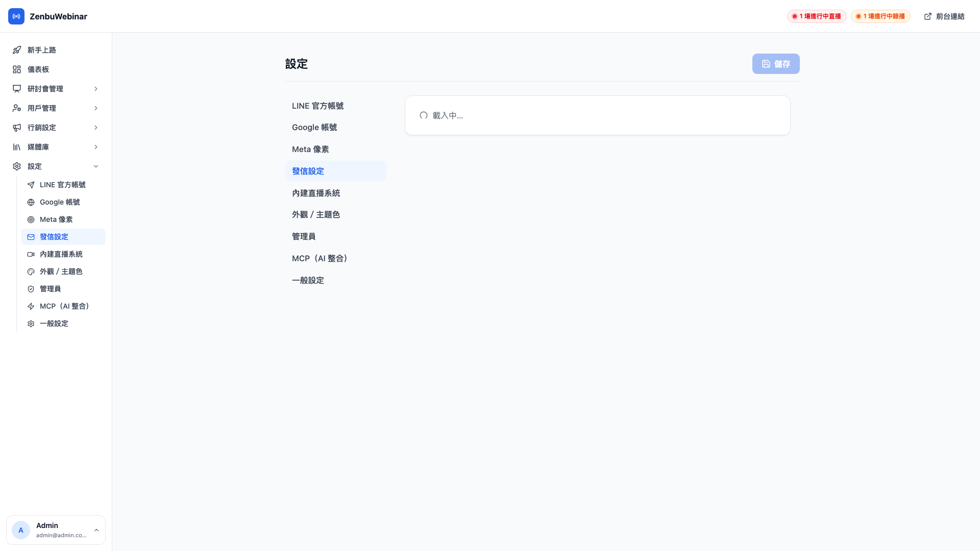The image size is (980, 551).
Task: Open MCP（AI 整合）tab in settings panel
Action: (x=336, y=258)
